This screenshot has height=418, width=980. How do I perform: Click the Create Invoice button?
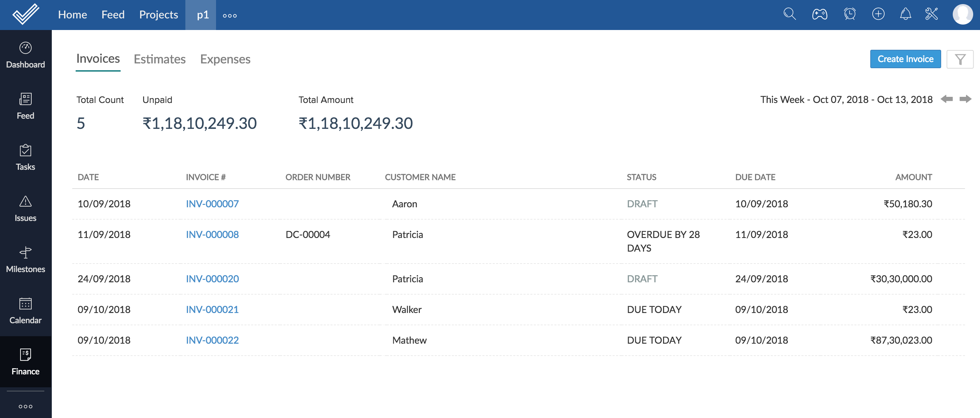coord(905,59)
